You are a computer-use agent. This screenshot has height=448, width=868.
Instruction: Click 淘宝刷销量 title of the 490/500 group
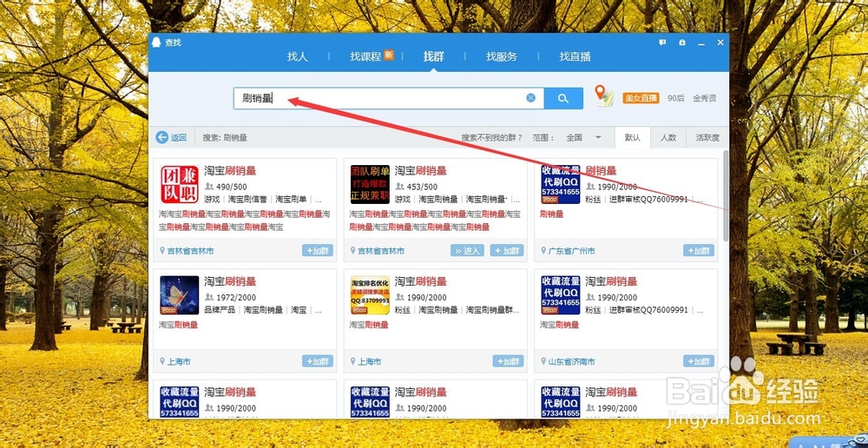230,170
